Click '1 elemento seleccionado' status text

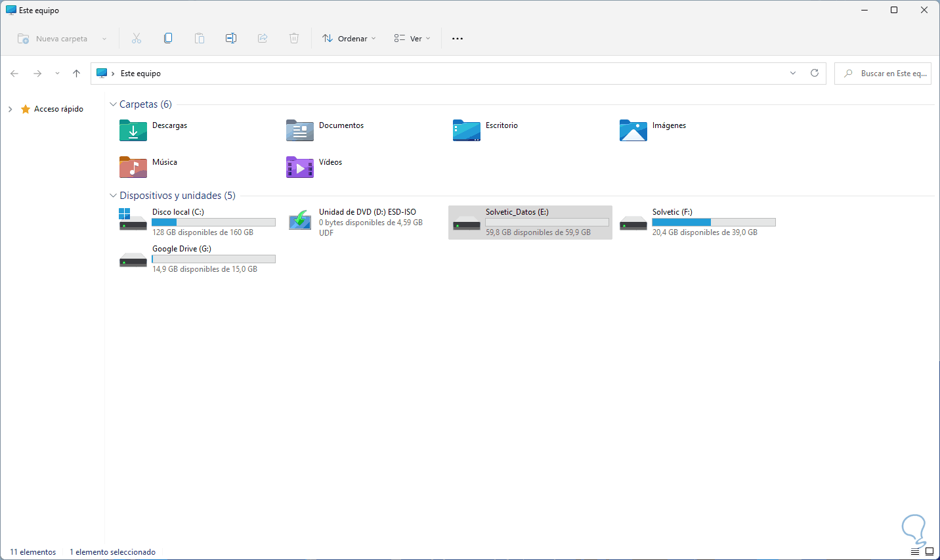tap(113, 552)
